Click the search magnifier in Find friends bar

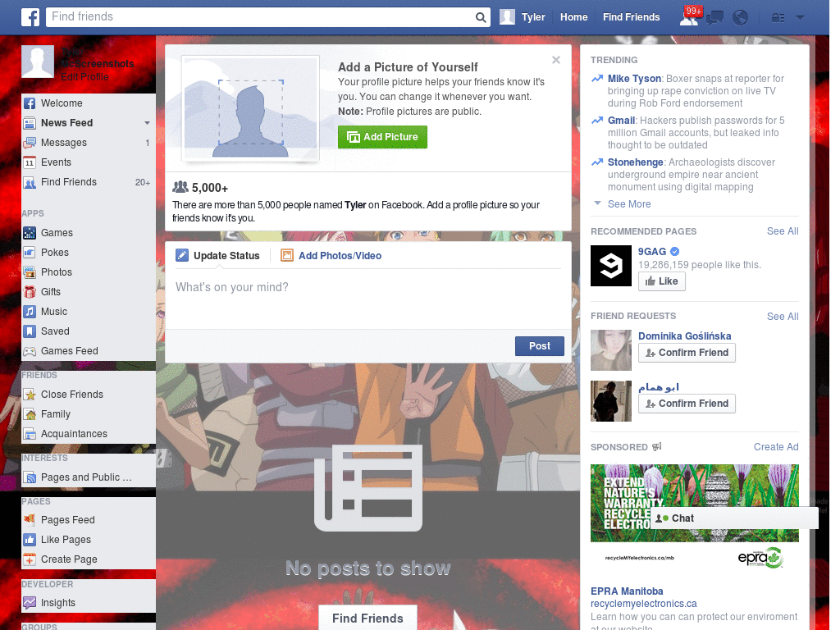480,16
